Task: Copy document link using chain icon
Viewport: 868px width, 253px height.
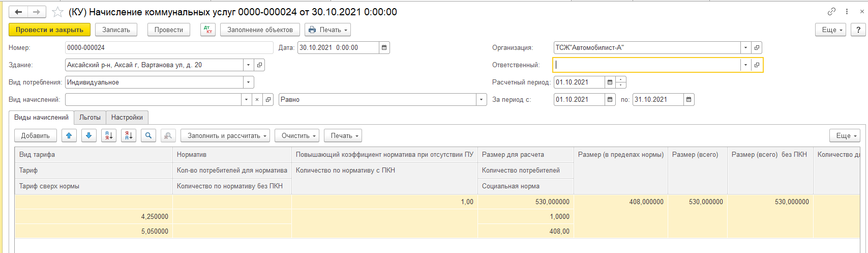Action: tap(832, 12)
